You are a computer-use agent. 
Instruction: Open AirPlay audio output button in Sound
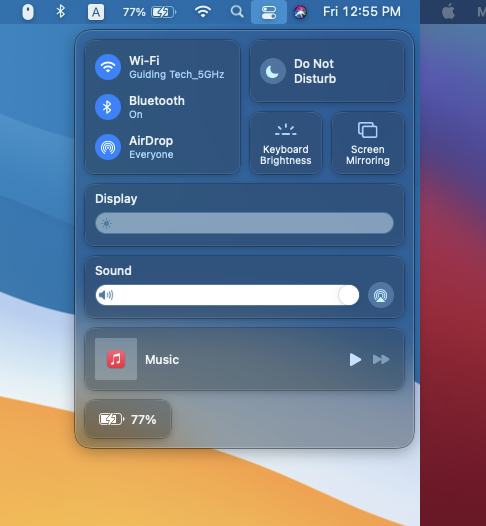pos(381,295)
